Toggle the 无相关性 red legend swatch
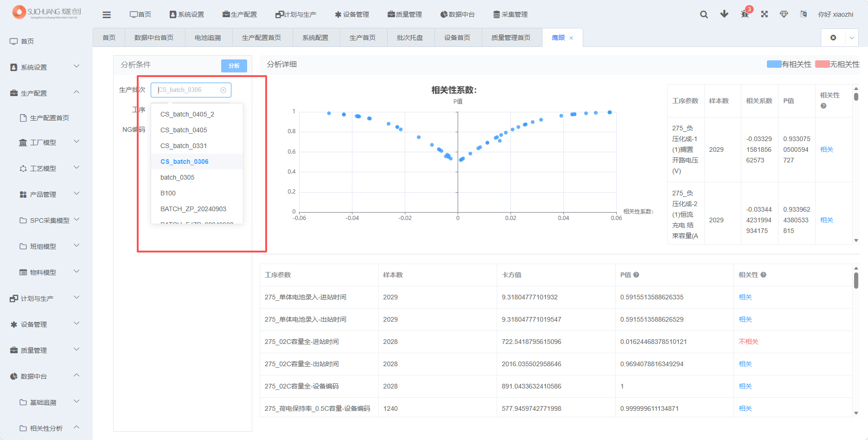This screenshot has height=440, width=868. 822,64
